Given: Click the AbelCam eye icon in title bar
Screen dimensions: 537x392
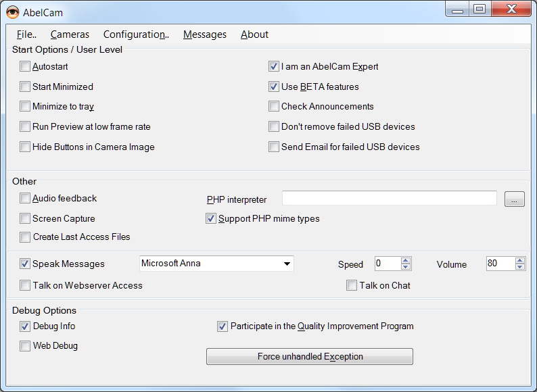Looking at the screenshot, I should pos(12,11).
